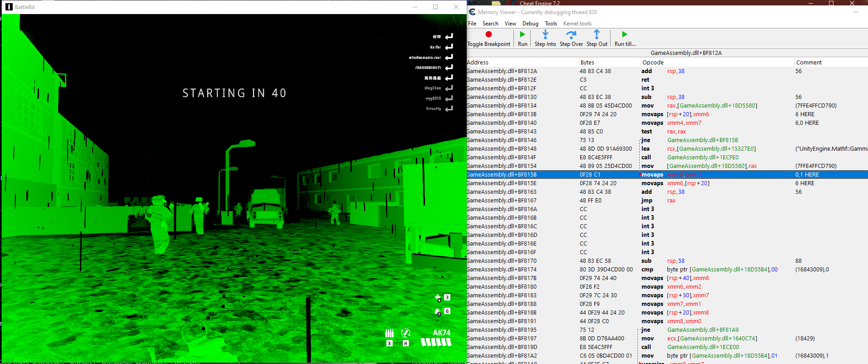This screenshot has height=364, width=868.
Task: Click the medkit icon in the game HUD
Action: tap(438, 298)
